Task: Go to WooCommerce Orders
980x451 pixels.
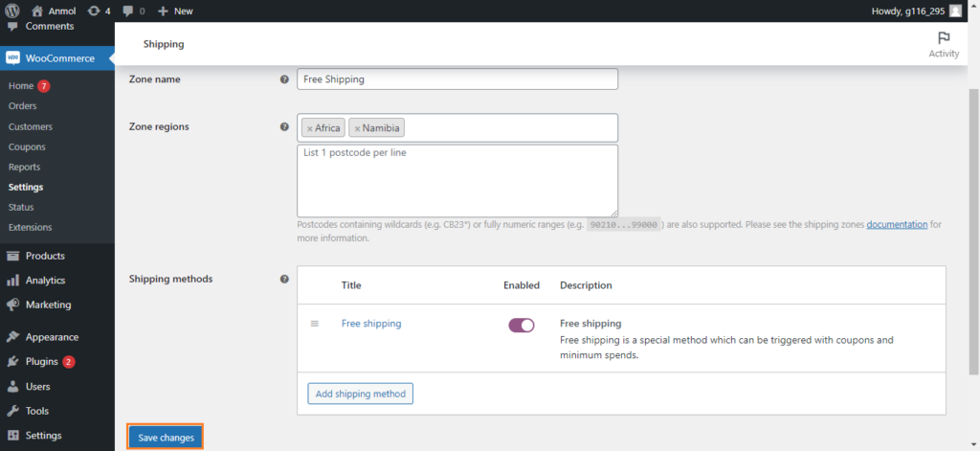Action: (23, 105)
